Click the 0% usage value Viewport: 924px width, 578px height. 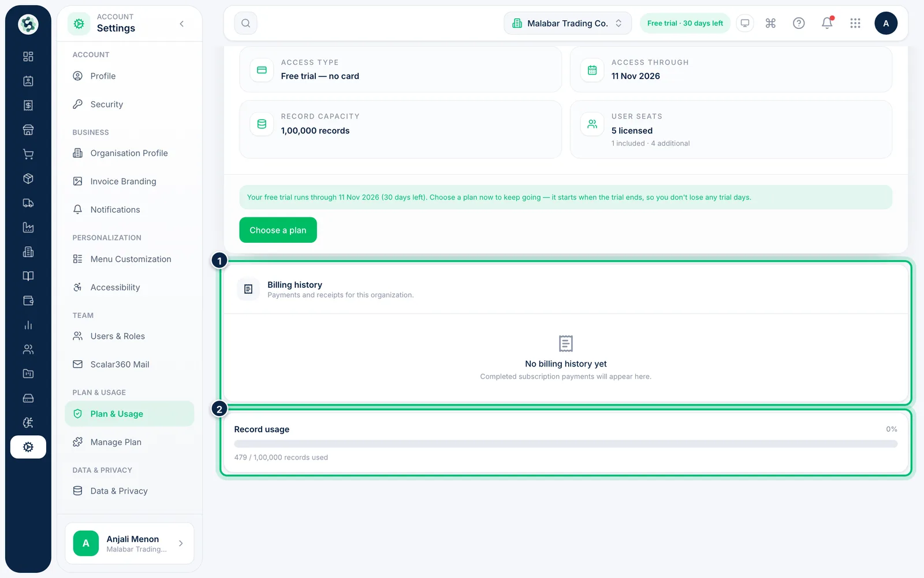892,429
